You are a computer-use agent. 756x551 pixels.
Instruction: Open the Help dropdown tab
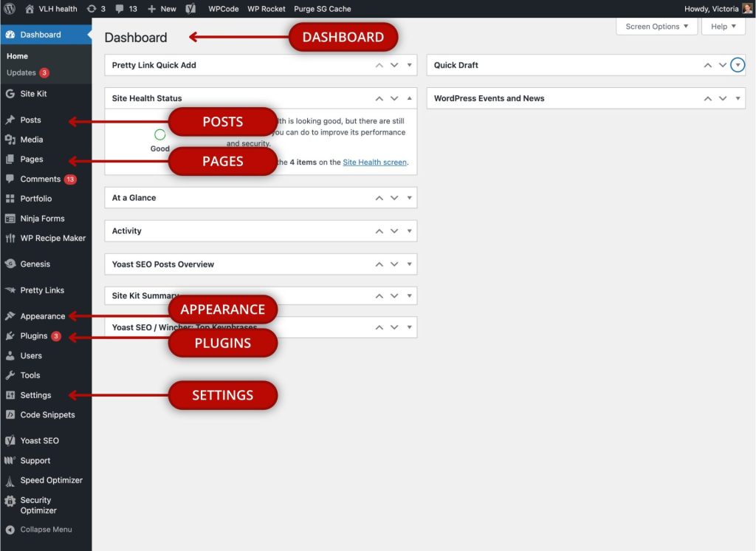(x=724, y=26)
